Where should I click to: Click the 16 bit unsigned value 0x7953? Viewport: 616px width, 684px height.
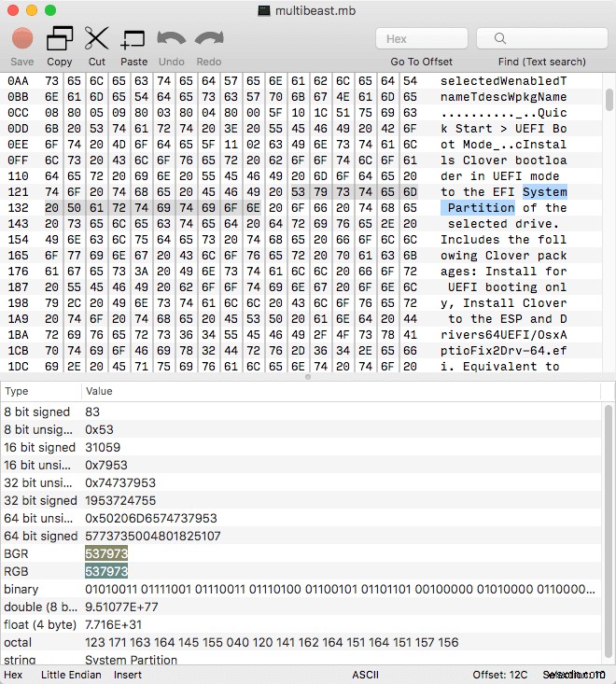[x=106, y=465]
